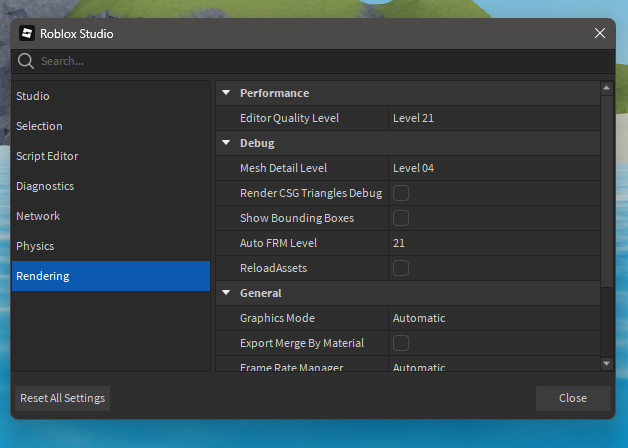Enable Show Bounding Boxes checkbox
Viewport: 628px width, 448px height.
point(401,218)
